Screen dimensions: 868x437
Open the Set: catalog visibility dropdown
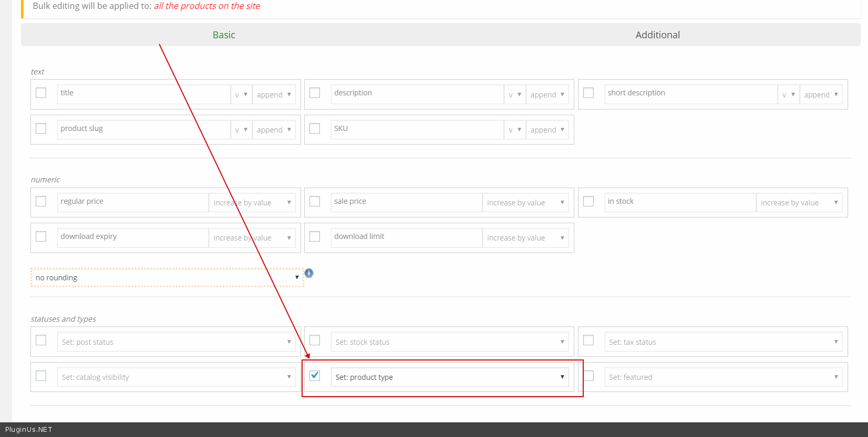(x=176, y=377)
